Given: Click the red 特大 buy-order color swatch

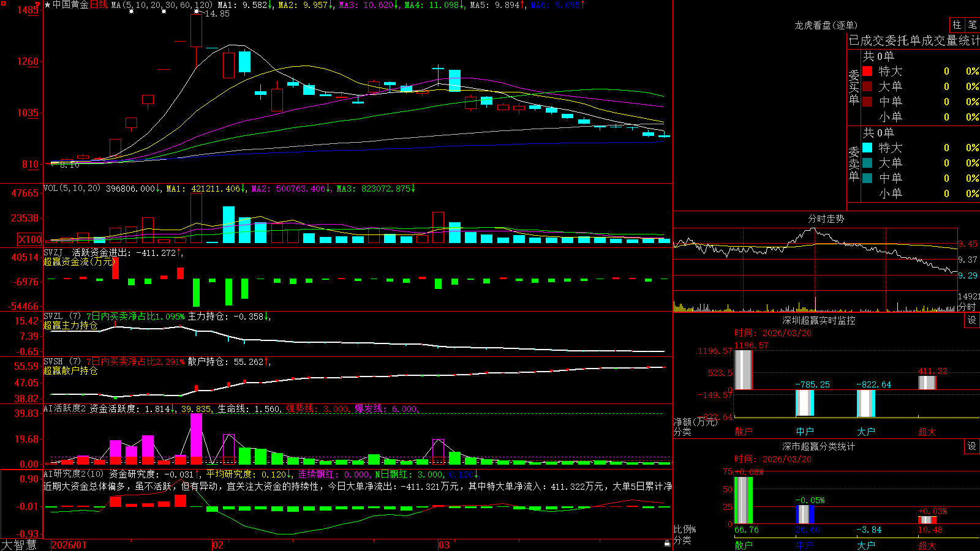Looking at the screenshot, I should tap(867, 71).
